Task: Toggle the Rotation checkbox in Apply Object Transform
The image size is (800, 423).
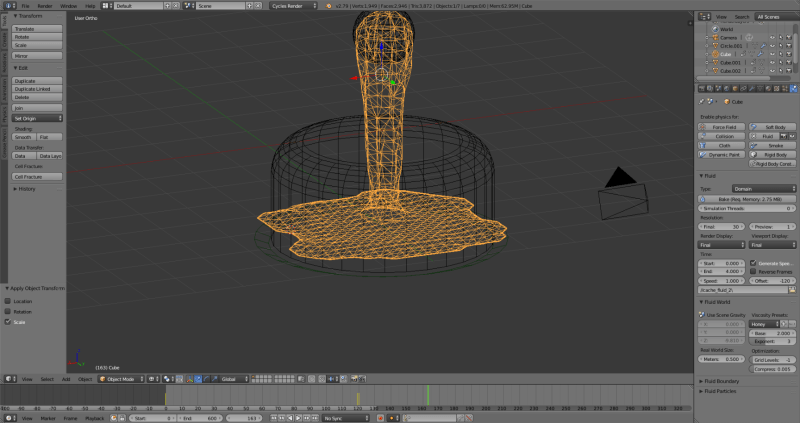Action: coord(8,311)
